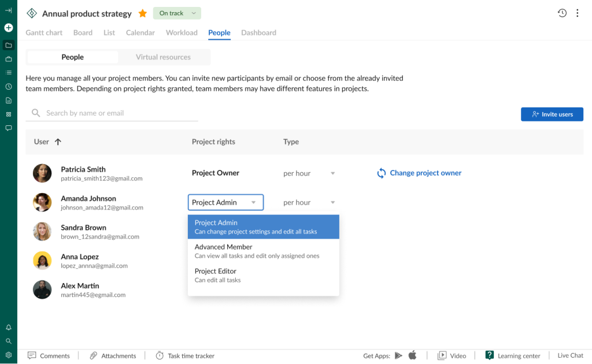Screen dimensions: 592x364
Task: Open the reports sidebar icon
Action: point(8,101)
